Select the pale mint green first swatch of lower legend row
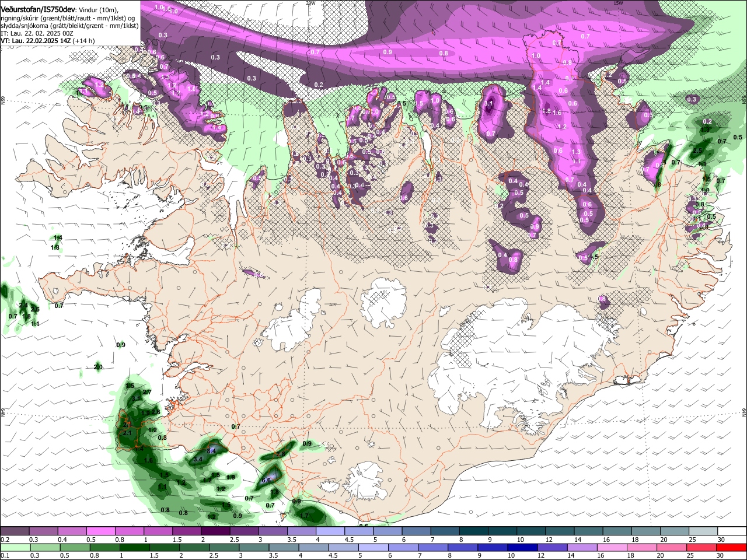The width and height of the screenshot is (747, 560). pos(16,547)
